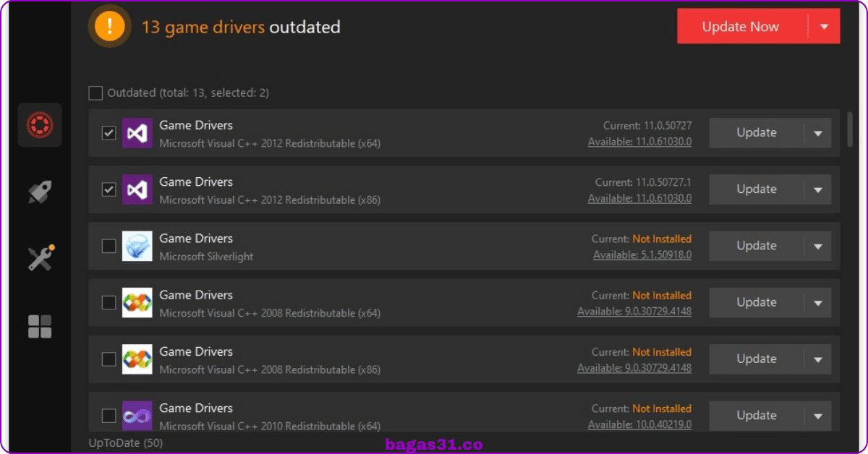The width and height of the screenshot is (868, 454).
Task: Update Visual C++ 2010 Redistributable (x64)
Action: click(x=757, y=415)
